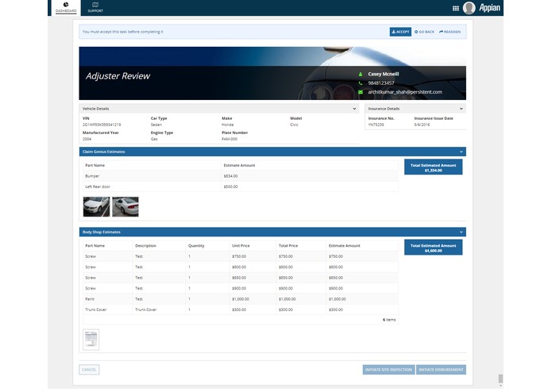Viewport: 552px width, 392px height.
Task: Click the Cancel button
Action: pos(89,370)
